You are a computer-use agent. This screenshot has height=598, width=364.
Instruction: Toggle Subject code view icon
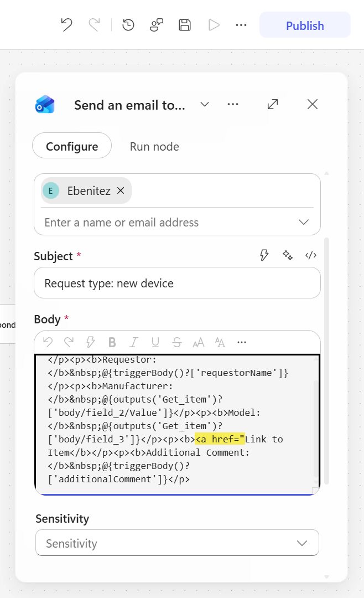[x=311, y=255]
